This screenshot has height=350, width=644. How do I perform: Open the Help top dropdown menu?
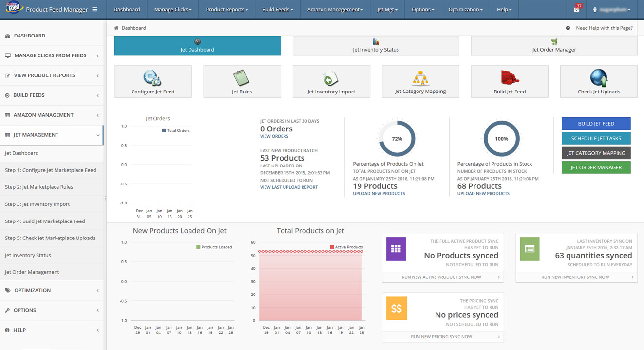tap(504, 9)
